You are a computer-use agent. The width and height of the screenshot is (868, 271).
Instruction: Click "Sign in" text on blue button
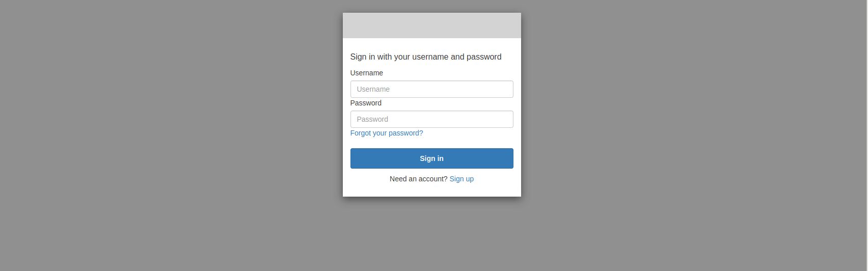pyautogui.click(x=431, y=158)
